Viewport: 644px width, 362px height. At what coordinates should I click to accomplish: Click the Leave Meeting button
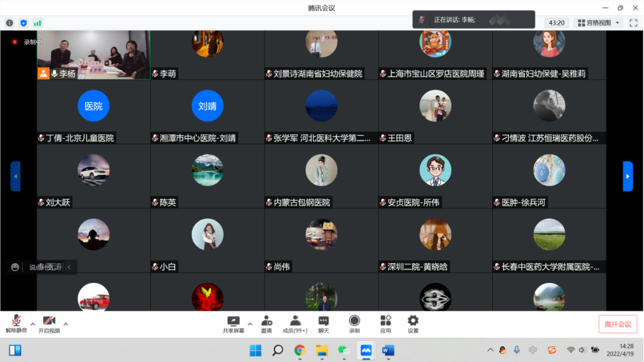point(618,324)
